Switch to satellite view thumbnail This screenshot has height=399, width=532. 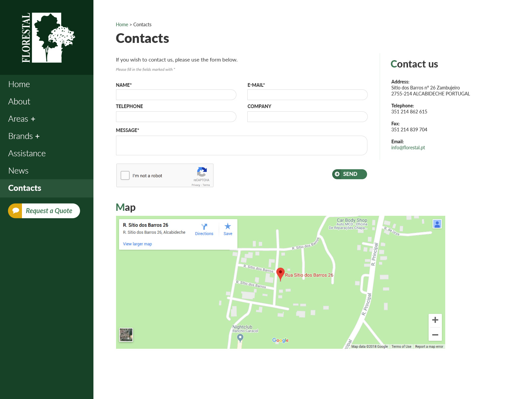[126, 334]
